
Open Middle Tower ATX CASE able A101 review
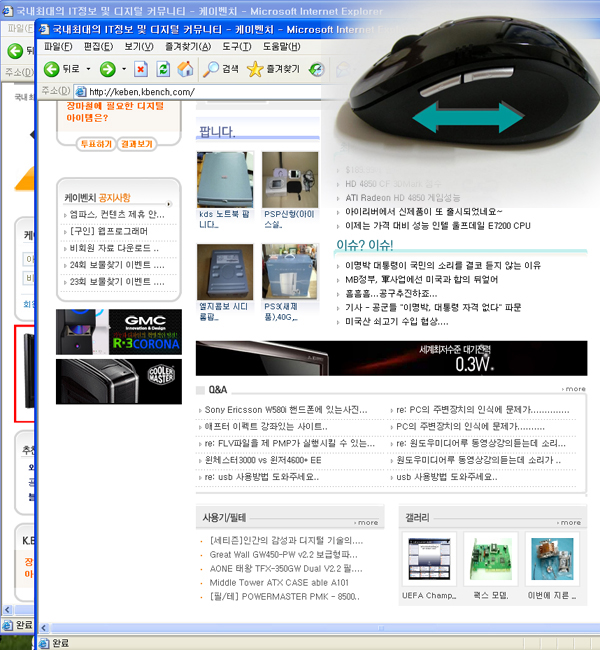point(279,583)
